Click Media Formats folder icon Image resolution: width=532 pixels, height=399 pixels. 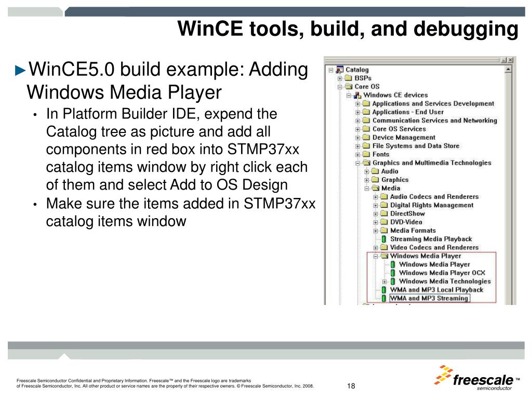(384, 231)
